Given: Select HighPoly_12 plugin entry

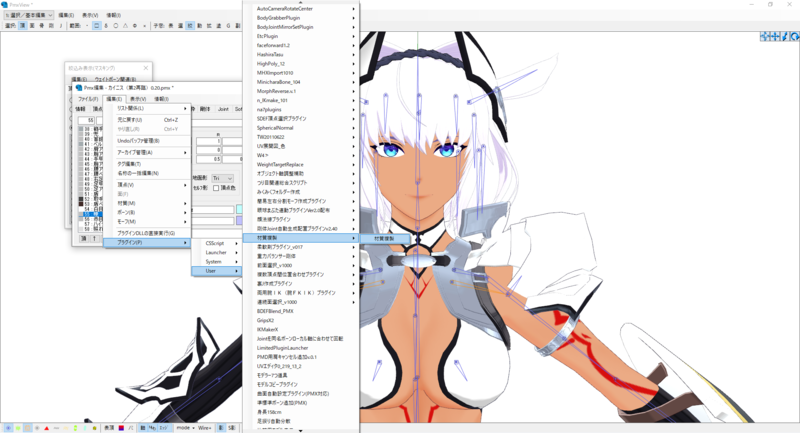Looking at the screenshot, I should tap(301, 64).
